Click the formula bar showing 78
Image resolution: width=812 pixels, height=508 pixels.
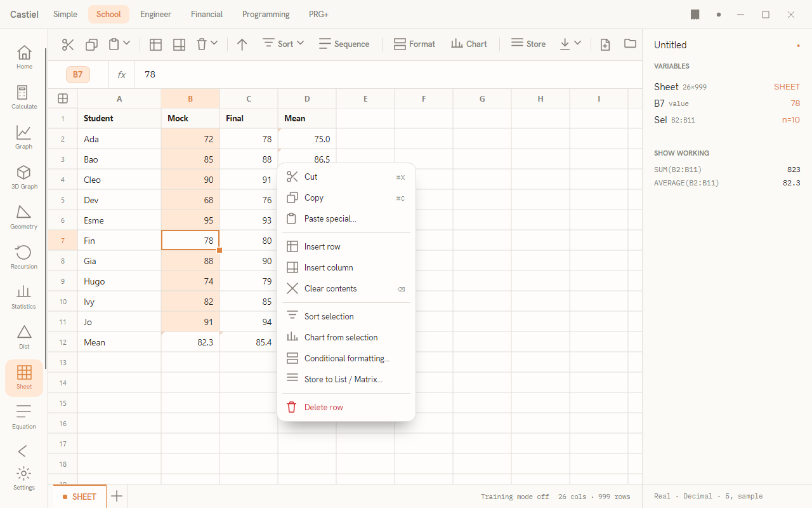pyautogui.click(x=387, y=75)
